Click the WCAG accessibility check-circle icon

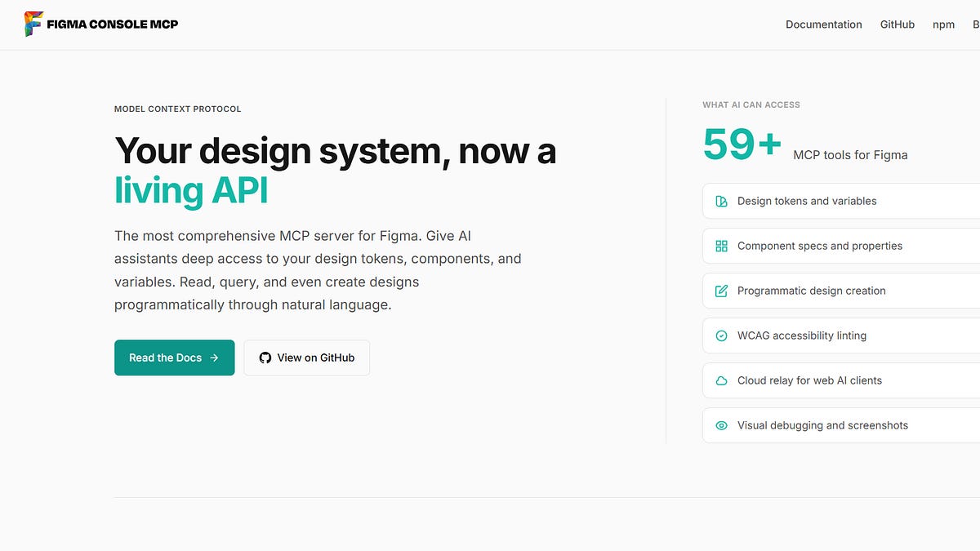[721, 335]
